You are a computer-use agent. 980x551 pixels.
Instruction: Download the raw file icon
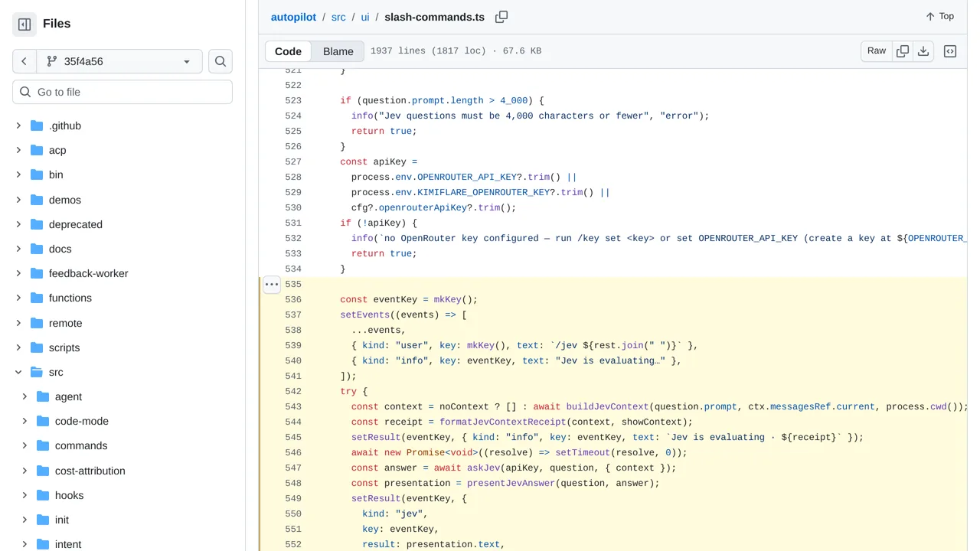(923, 51)
